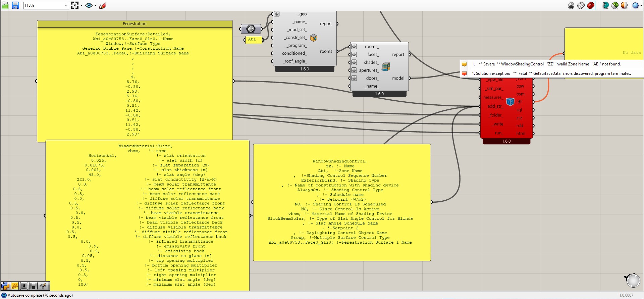The height and width of the screenshot is (299, 644).
Task: Toggle the red shaded preview mode
Action: tap(591, 5)
